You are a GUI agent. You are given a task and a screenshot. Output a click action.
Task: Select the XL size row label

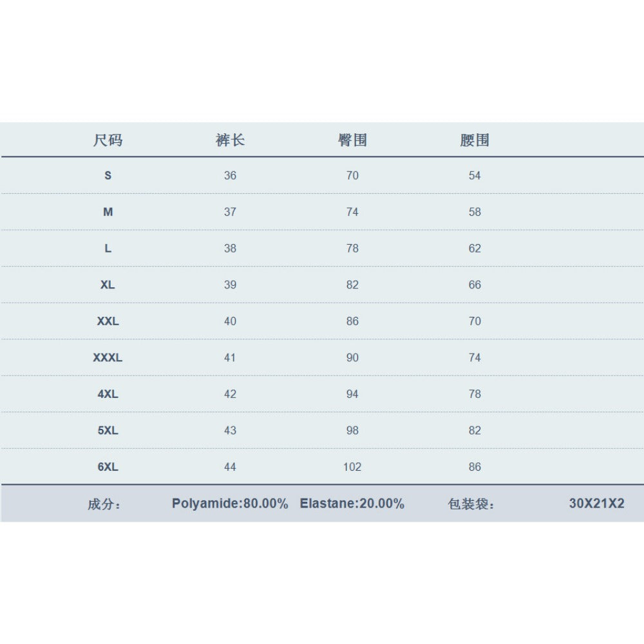click(x=108, y=285)
